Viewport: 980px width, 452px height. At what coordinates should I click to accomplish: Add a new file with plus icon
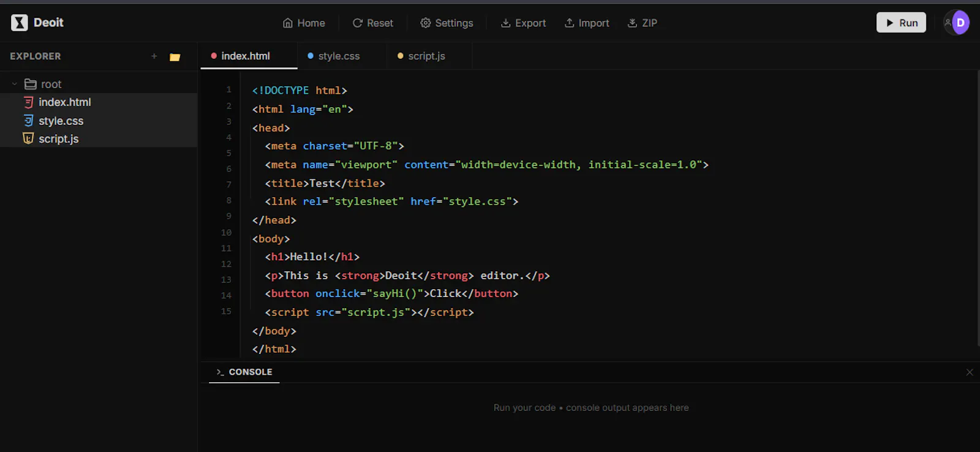[154, 56]
